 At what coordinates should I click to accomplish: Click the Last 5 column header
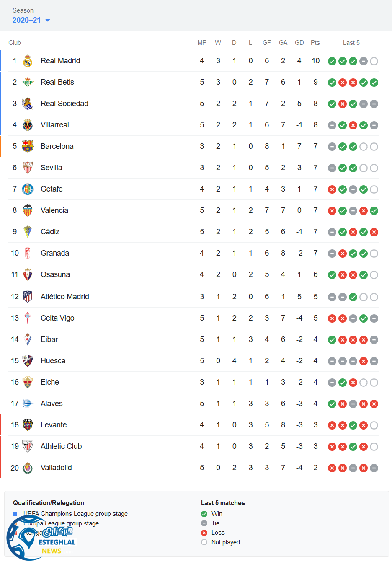pyautogui.click(x=351, y=43)
